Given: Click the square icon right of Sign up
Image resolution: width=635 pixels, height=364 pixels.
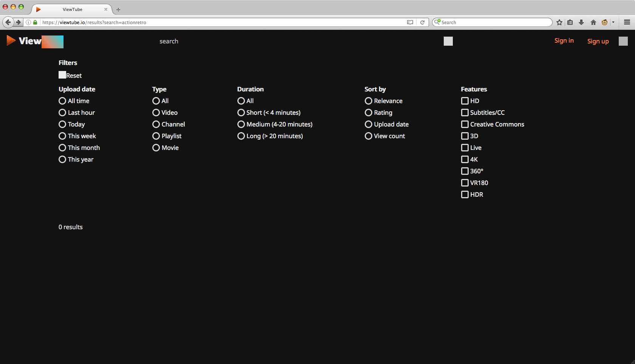Looking at the screenshot, I should (623, 41).
